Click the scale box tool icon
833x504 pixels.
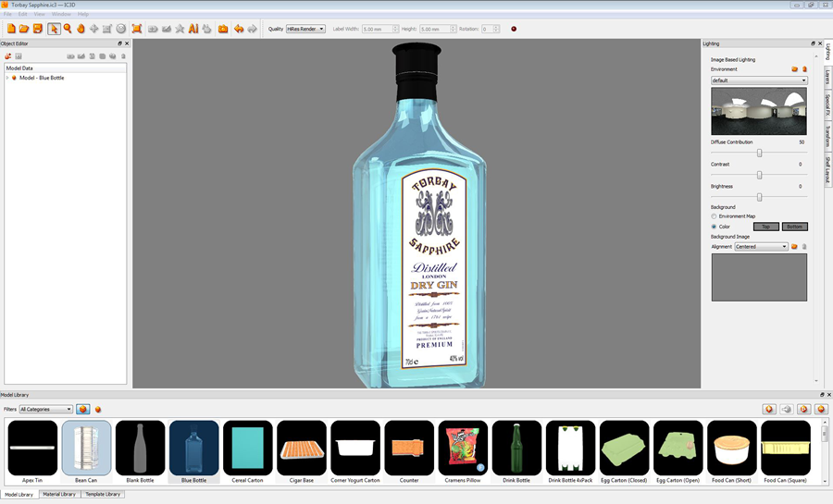pyautogui.click(x=107, y=29)
